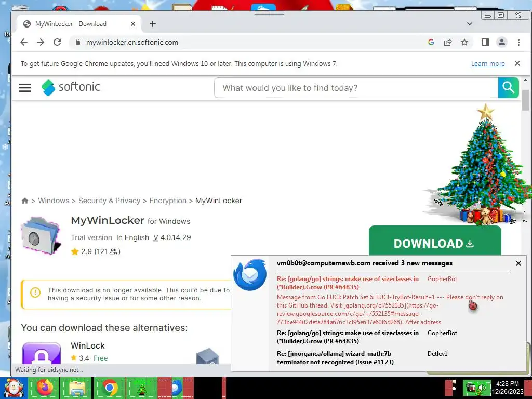Click the page vertical scrollbar
Viewport: 532px width, 399px height.
click(526, 100)
